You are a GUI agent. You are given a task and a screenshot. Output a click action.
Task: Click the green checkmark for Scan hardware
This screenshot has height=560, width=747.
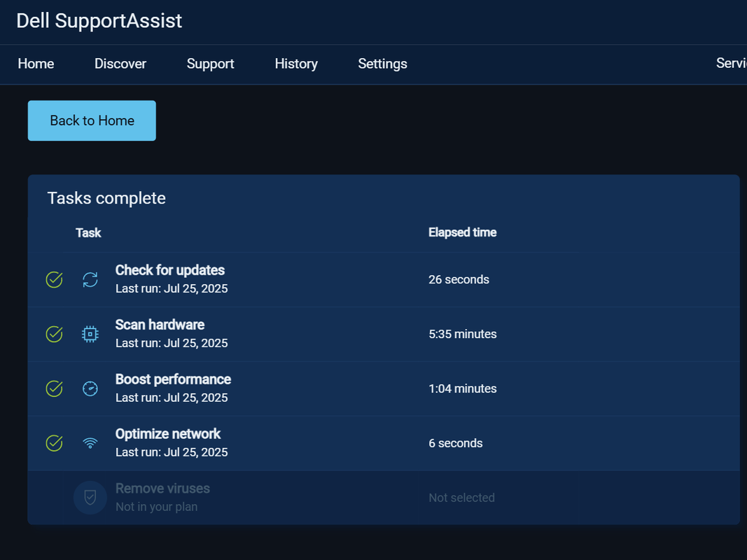tap(55, 334)
